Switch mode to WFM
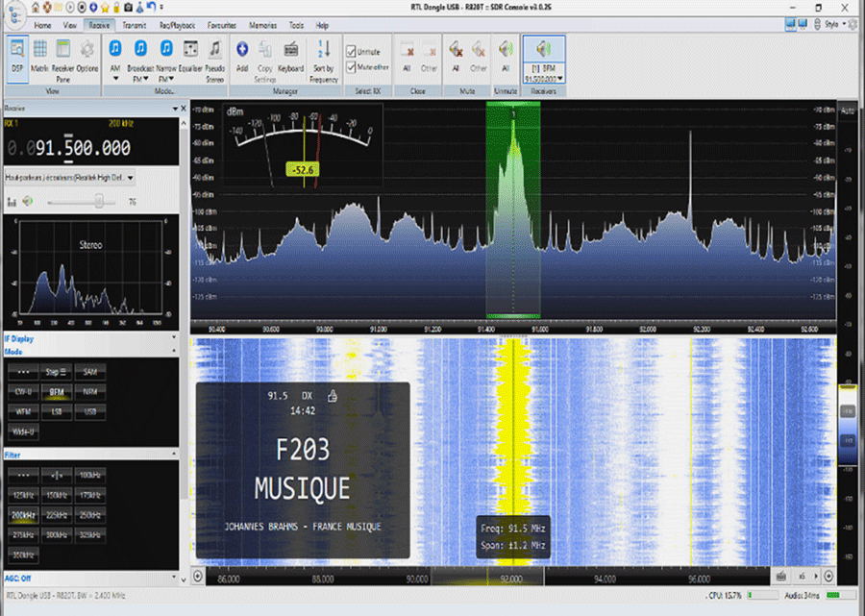The height and width of the screenshot is (616, 865). 23,412
